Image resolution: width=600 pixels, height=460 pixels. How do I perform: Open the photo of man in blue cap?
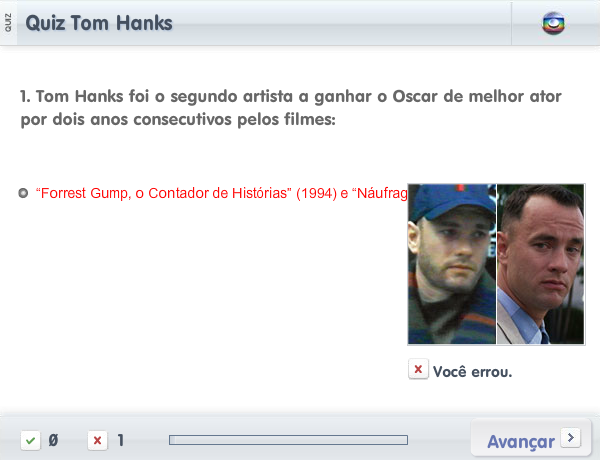coord(452,264)
